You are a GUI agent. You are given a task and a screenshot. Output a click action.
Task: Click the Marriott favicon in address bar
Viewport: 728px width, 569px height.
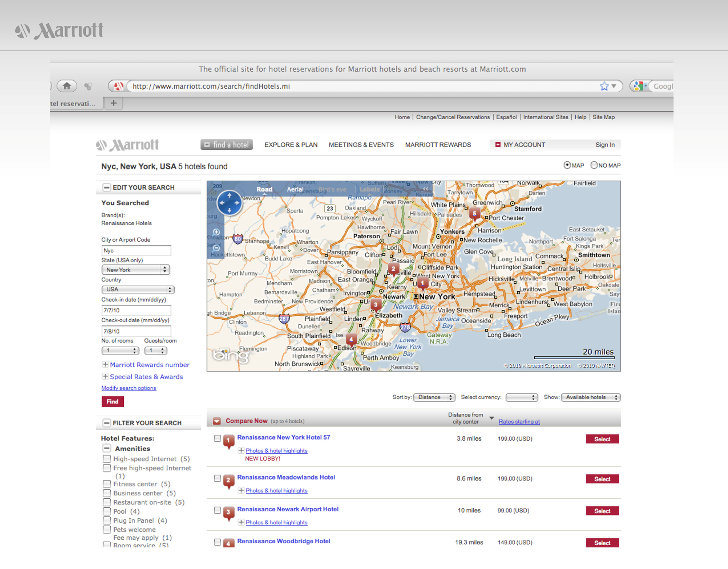tap(118, 86)
